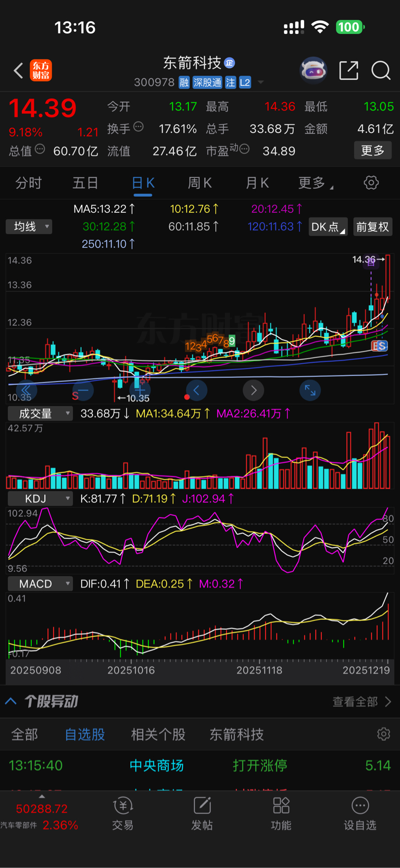Image resolution: width=400 pixels, height=868 pixels.
Task: Switch to 分时 chart tab
Action: pos(28,183)
